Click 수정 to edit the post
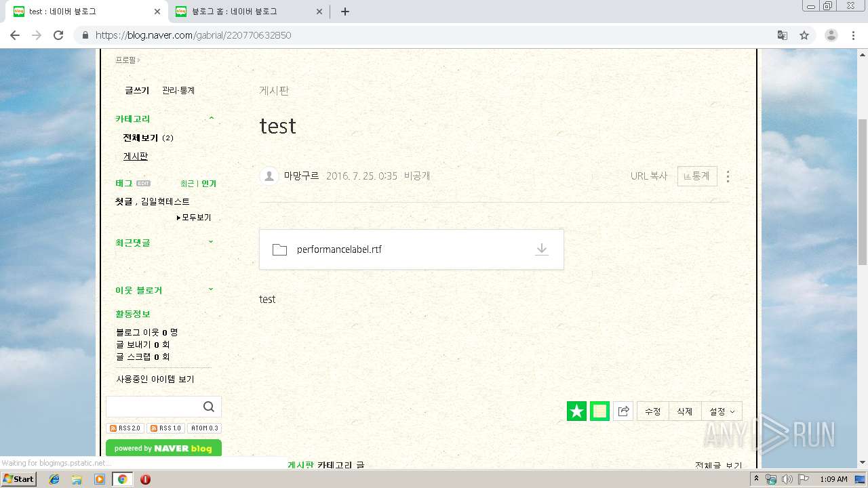The width and height of the screenshot is (868, 488). click(652, 411)
